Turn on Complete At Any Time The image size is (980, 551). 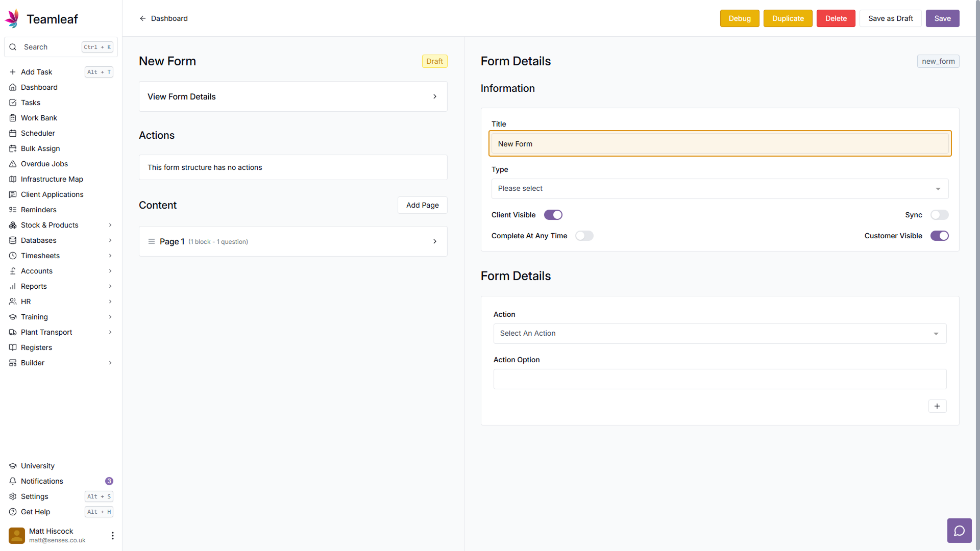pyautogui.click(x=584, y=236)
